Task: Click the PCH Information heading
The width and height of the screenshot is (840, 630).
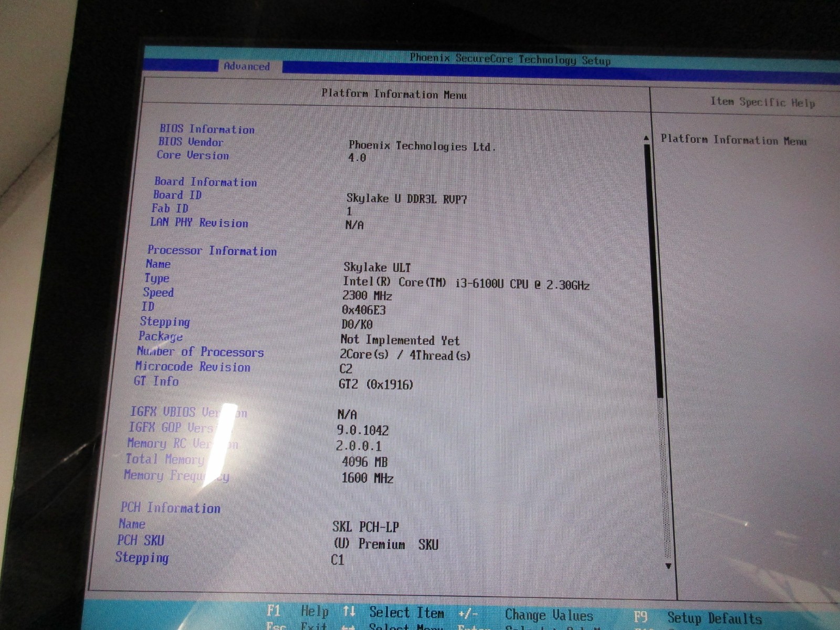Action: 171,508
